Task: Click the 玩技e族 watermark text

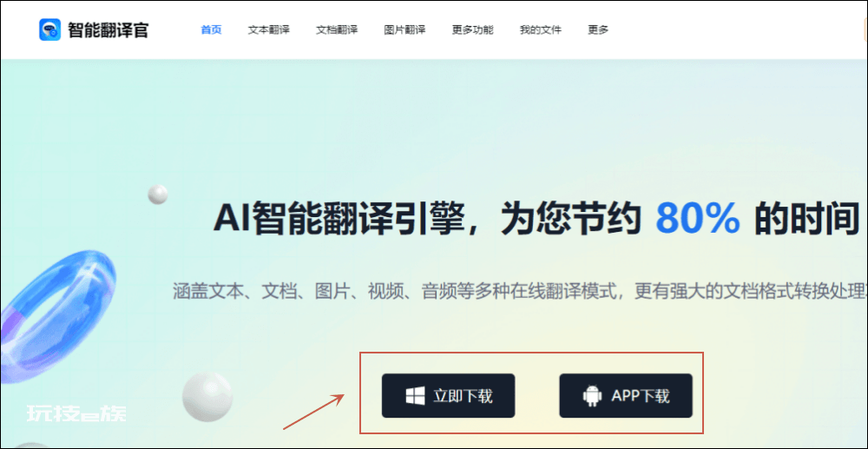Action: click(x=76, y=413)
